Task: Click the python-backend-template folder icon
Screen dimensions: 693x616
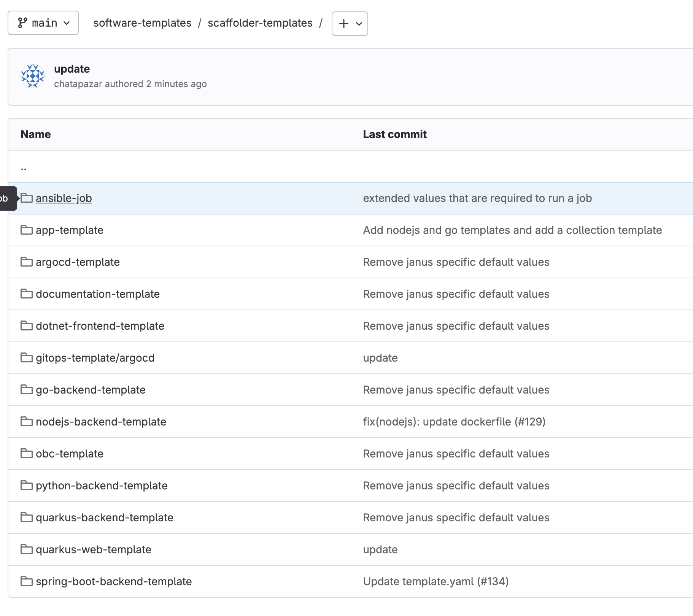Action: click(27, 485)
